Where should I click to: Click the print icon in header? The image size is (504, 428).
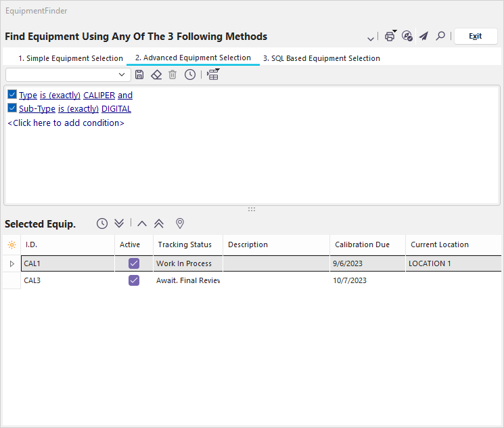click(390, 37)
